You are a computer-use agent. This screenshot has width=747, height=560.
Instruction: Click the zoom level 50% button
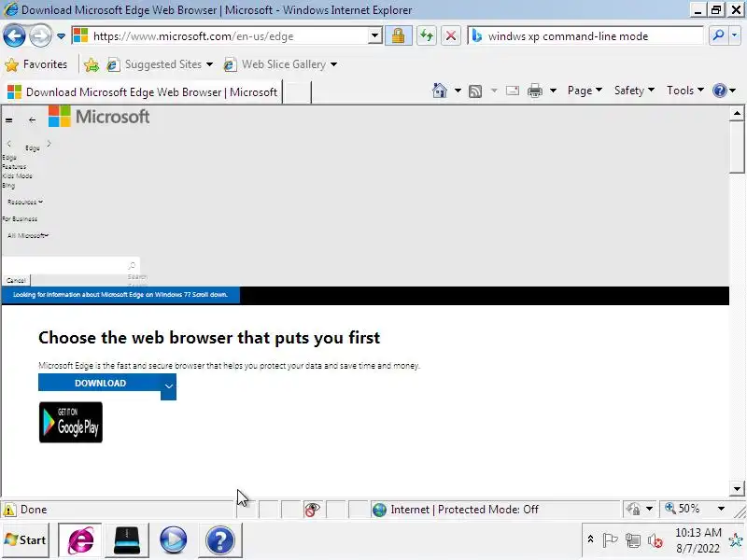(683, 509)
